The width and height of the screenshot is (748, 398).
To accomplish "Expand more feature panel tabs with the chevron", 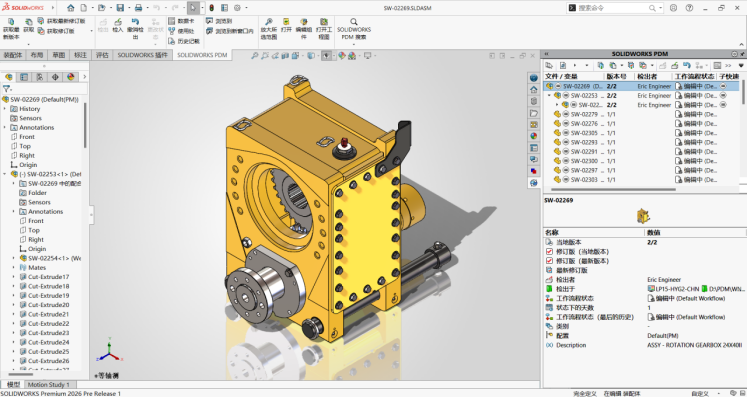I will coord(84,77).
